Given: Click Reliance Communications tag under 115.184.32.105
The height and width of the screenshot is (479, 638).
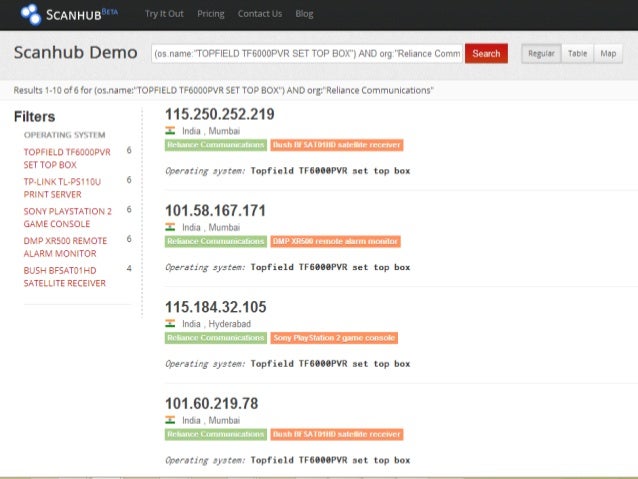Looking at the screenshot, I should pyautogui.click(x=216, y=338).
